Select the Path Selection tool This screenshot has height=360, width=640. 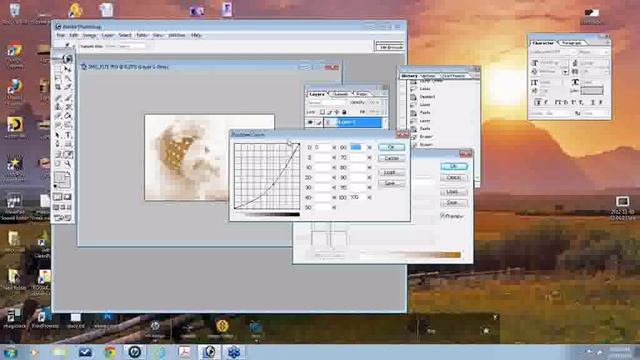click(58, 135)
